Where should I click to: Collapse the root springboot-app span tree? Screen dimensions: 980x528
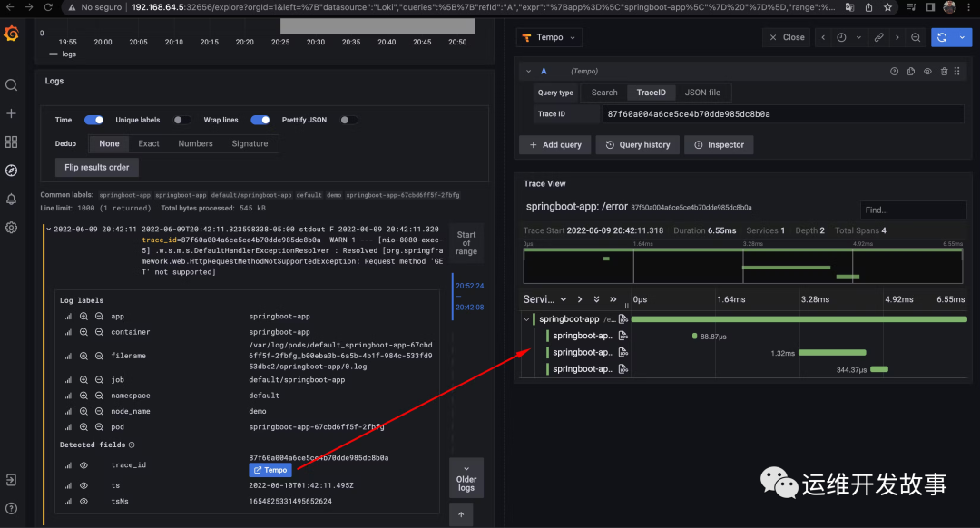click(x=526, y=319)
